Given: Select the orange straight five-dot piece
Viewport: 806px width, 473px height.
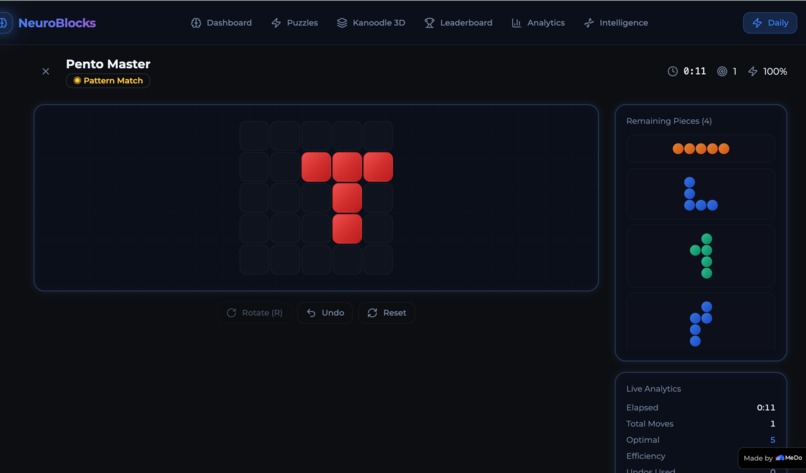Looking at the screenshot, I should coord(701,149).
